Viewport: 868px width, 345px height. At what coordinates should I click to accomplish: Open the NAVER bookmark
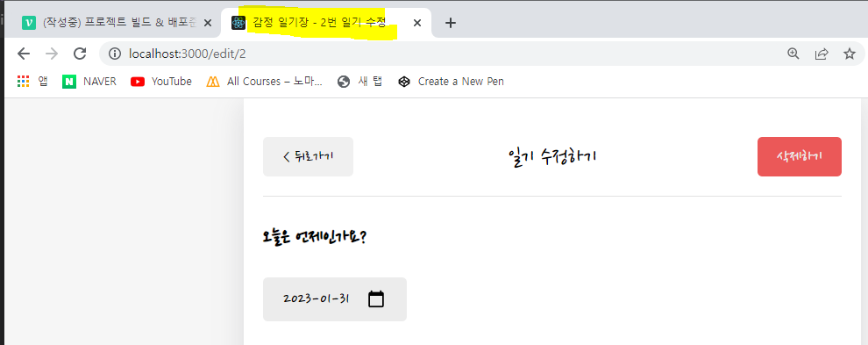[x=89, y=82]
